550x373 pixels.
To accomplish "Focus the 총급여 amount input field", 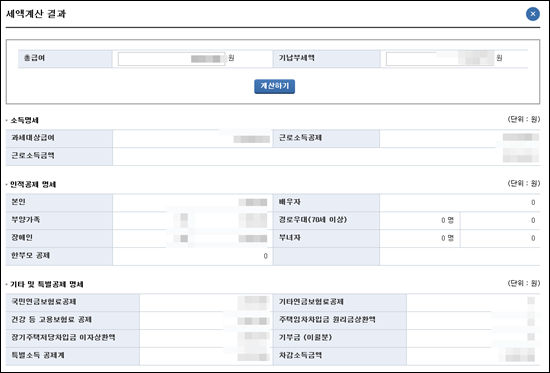I will pyautogui.click(x=172, y=59).
